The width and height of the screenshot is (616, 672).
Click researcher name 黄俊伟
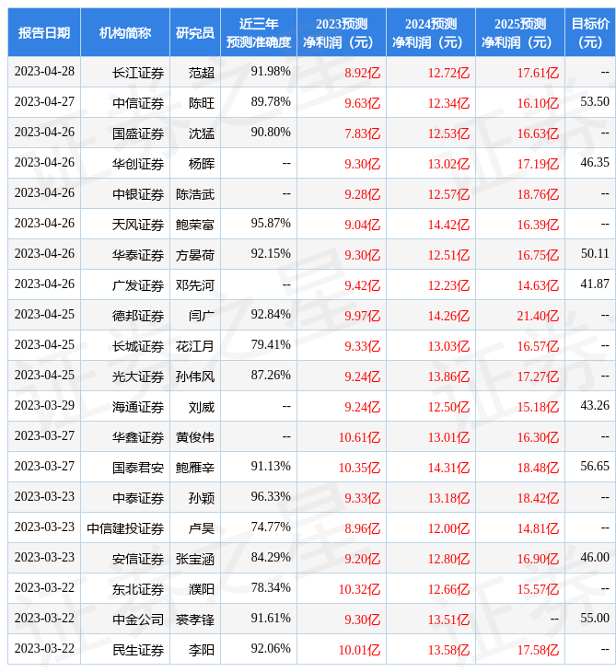pyautogui.click(x=195, y=437)
